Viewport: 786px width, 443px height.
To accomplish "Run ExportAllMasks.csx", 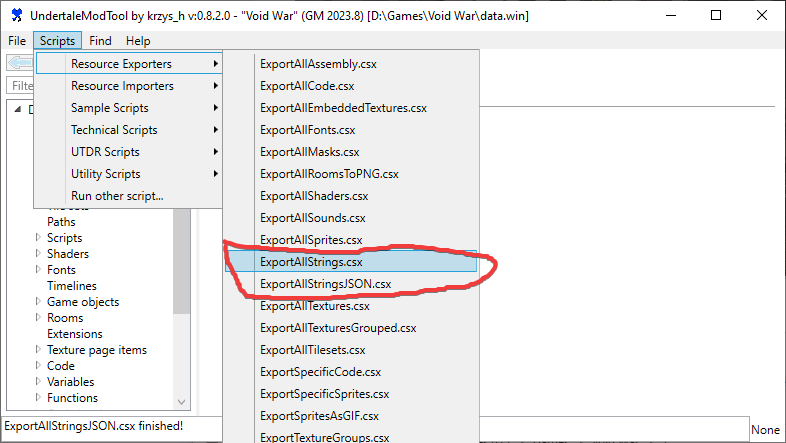I will (351, 152).
